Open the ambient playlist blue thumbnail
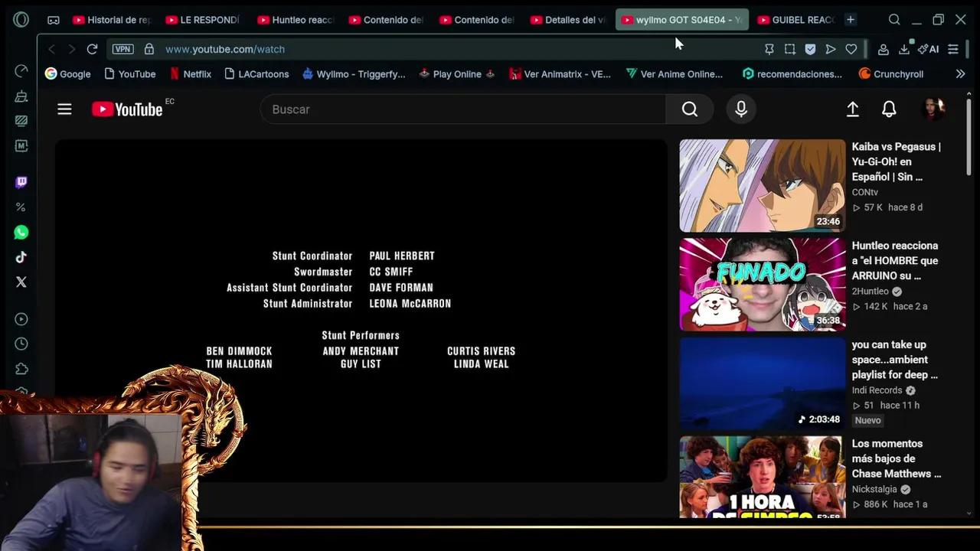 [x=763, y=383]
